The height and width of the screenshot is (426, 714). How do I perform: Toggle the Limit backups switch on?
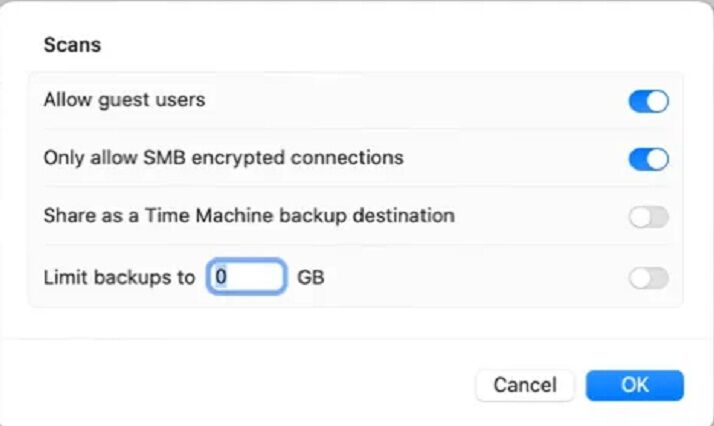648,279
